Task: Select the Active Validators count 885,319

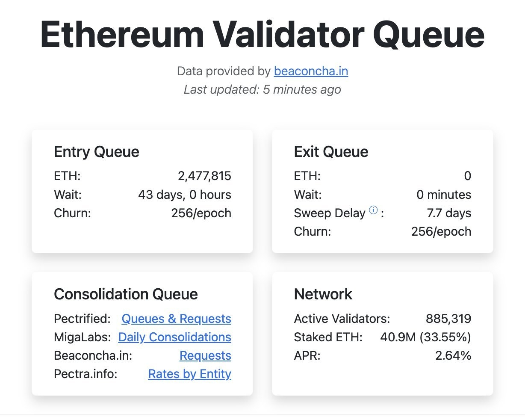Action: click(448, 319)
